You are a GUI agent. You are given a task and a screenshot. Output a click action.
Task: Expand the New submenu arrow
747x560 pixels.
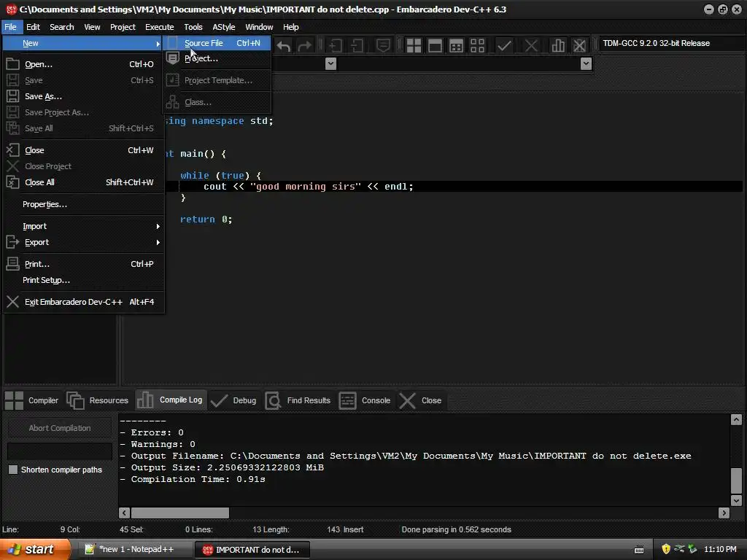click(158, 43)
